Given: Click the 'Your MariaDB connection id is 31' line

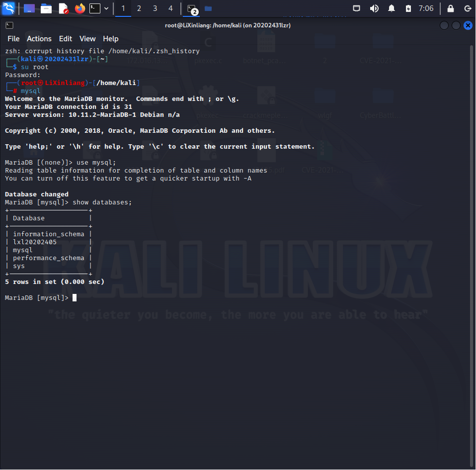Looking at the screenshot, I should (69, 107).
